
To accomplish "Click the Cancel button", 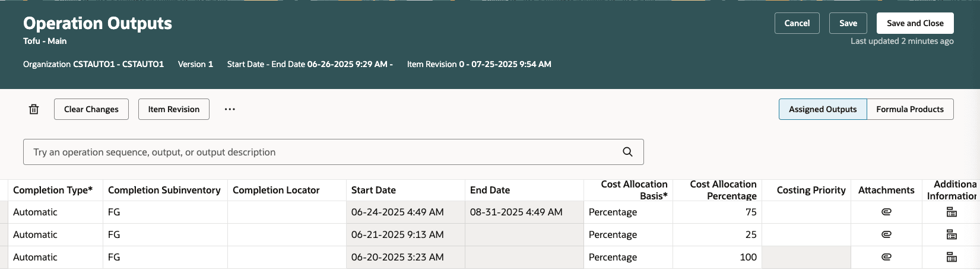I will tap(797, 23).
